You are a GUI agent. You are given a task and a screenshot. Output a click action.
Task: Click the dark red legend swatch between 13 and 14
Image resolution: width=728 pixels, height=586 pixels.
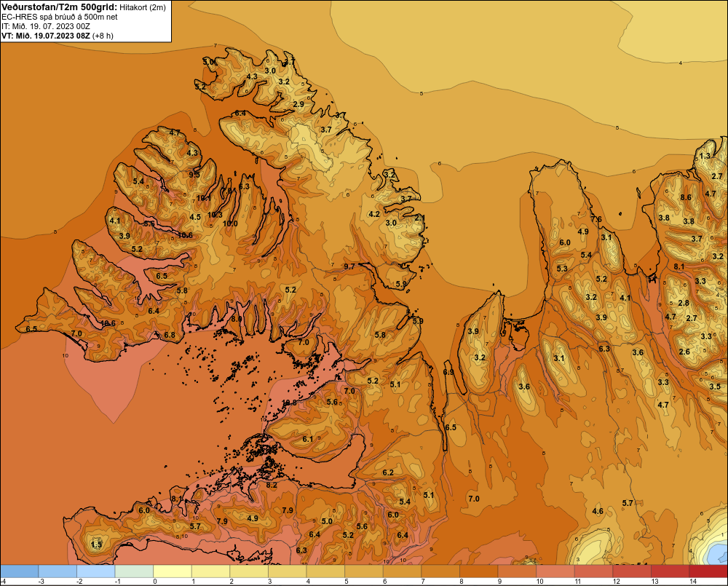pos(670,571)
